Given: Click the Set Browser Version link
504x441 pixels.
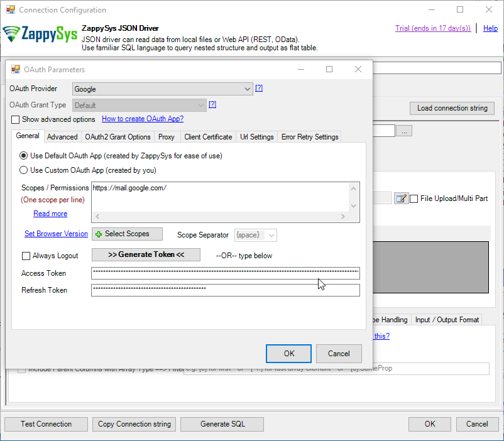Looking at the screenshot, I should tap(57, 234).
